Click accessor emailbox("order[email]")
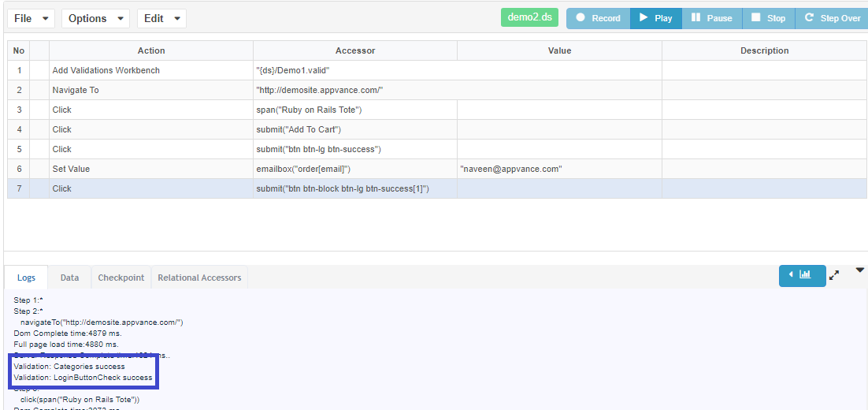Screen dimensions: 868x410 click(x=303, y=169)
